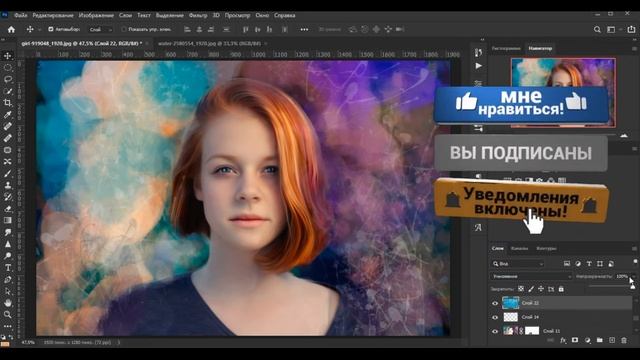Toggle lock transparent pixels icon
The height and width of the screenshot is (360, 640).
pyautogui.click(x=521, y=289)
